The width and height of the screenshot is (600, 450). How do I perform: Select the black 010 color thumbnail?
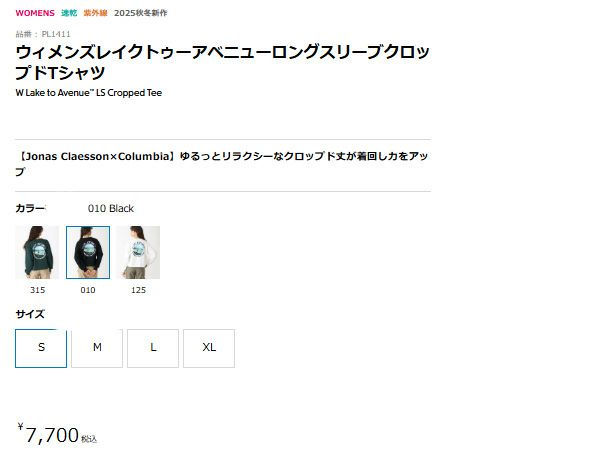[88, 252]
